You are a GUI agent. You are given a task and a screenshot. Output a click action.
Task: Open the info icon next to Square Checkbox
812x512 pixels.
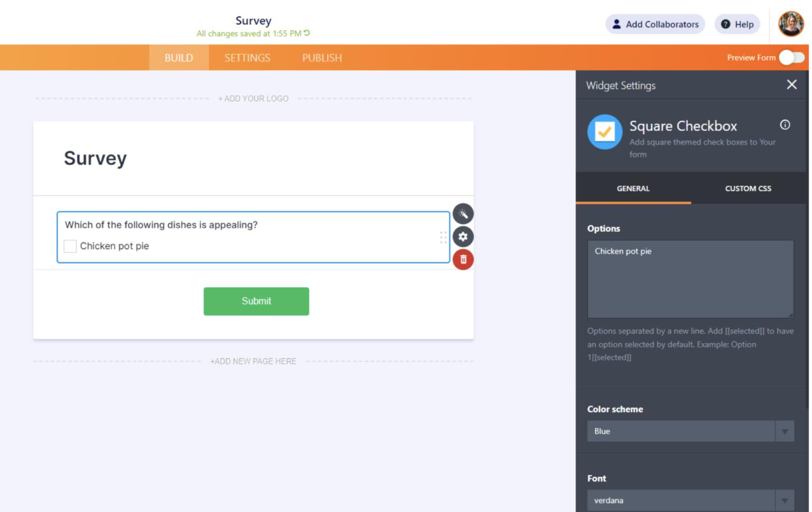(x=785, y=125)
